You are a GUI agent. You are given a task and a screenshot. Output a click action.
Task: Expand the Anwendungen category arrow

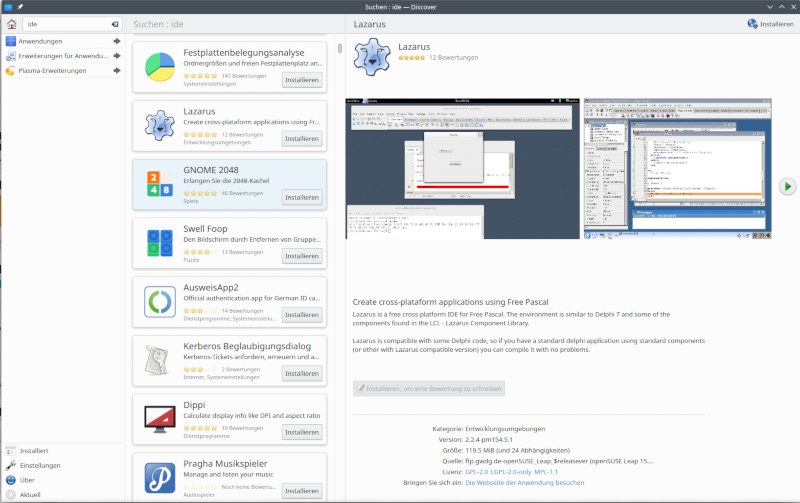(117, 41)
